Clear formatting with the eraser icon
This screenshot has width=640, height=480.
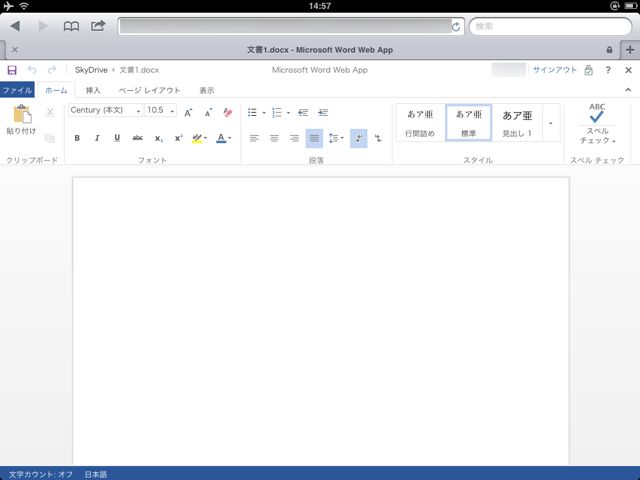[228, 113]
